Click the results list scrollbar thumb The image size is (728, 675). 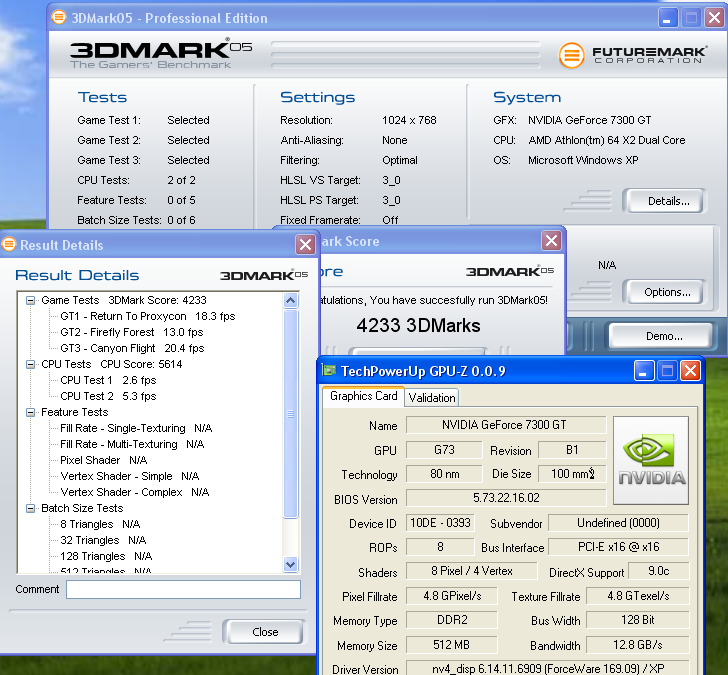(x=291, y=413)
